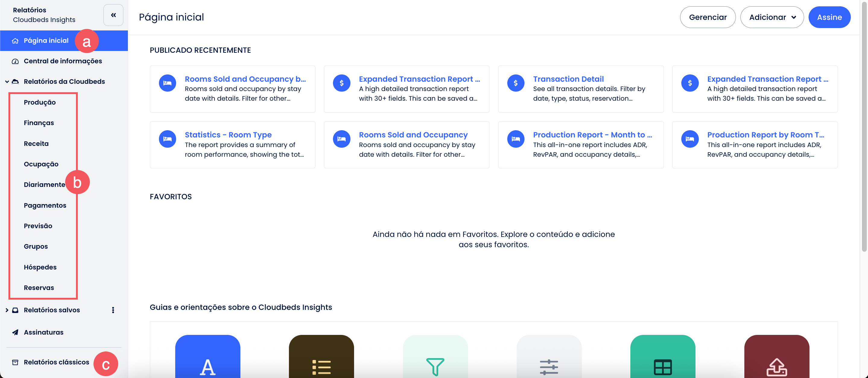Click the dollar icon beside Transaction Detail
868x378 pixels.
[515, 83]
